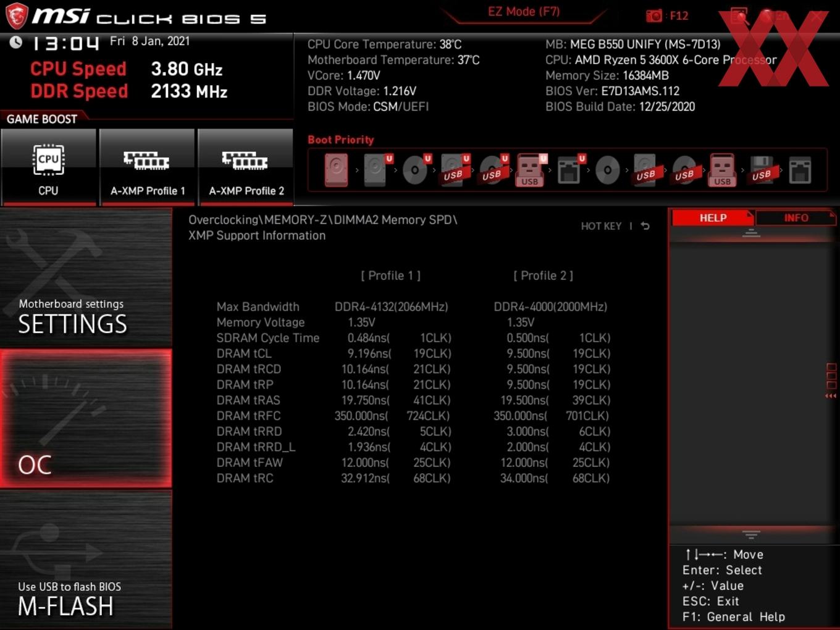The height and width of the screenshot is (630, 840).
Task: Click the system time 13:04
Action: point(65,43)
